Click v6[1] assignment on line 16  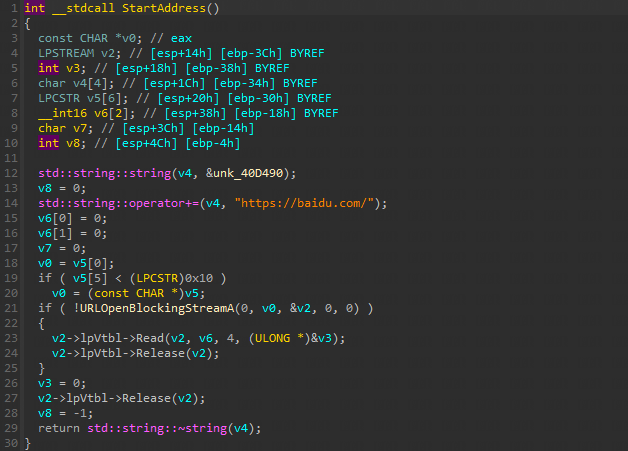tap(72, 233)
